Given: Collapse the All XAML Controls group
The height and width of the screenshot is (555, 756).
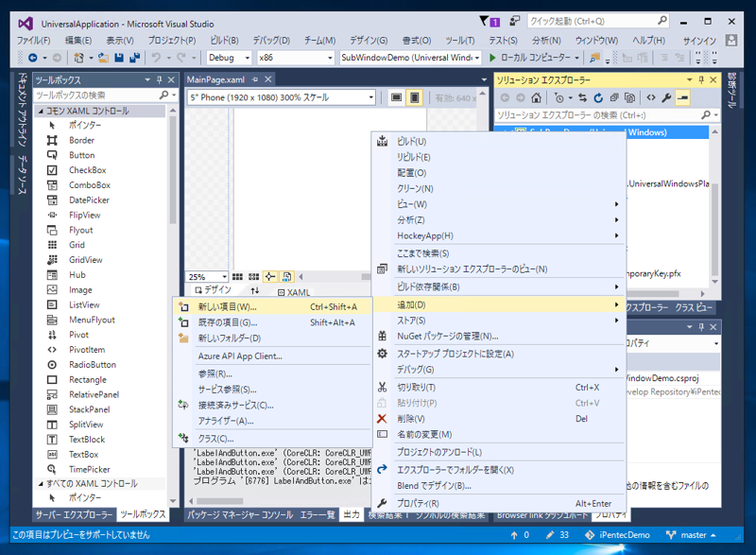Looking at the screenshot, I should pyautogui.click(x=41, y=483).
